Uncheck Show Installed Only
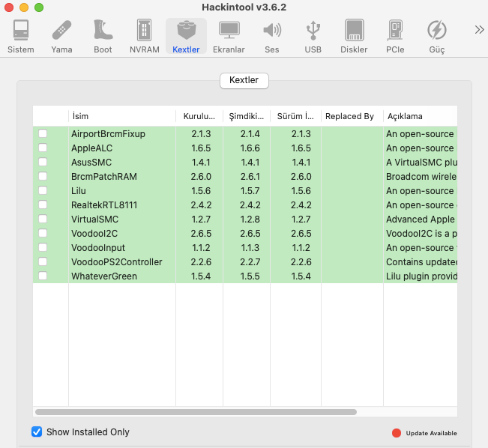The height and width of the screenshot is (448, 488). point(37,432)
